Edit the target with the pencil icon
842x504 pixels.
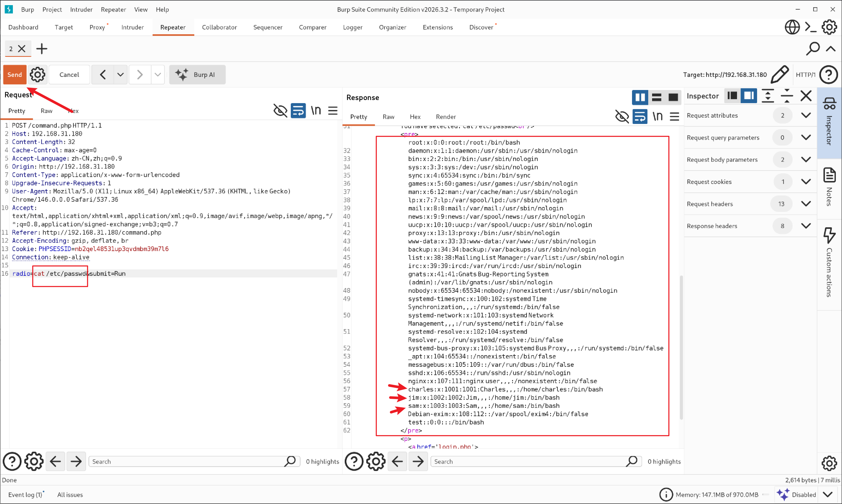(x=780, y=74)
